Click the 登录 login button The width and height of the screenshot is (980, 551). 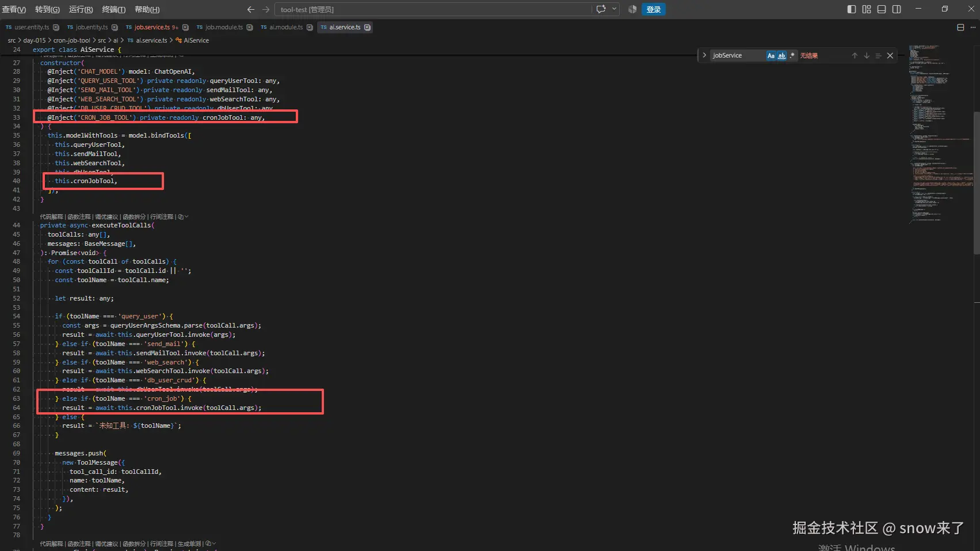point(653,9)
